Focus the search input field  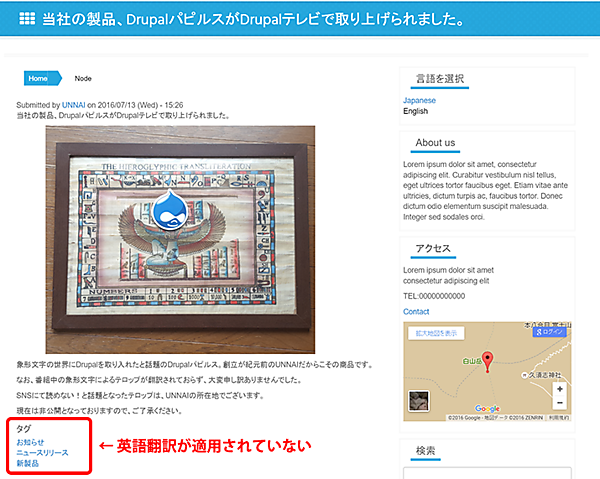click(x=487, y=473)
